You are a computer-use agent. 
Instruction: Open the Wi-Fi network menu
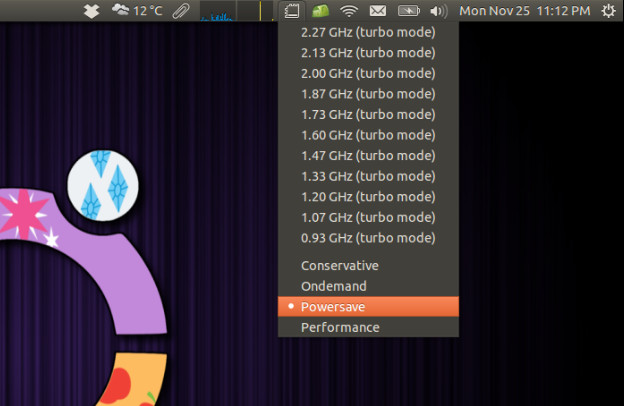(349, 11)
